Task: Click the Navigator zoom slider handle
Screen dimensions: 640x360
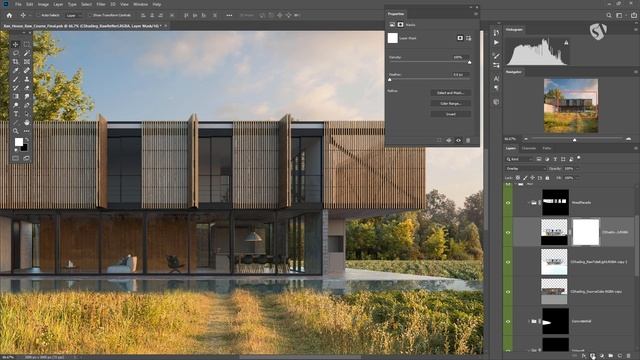Action: pos(574,140)
